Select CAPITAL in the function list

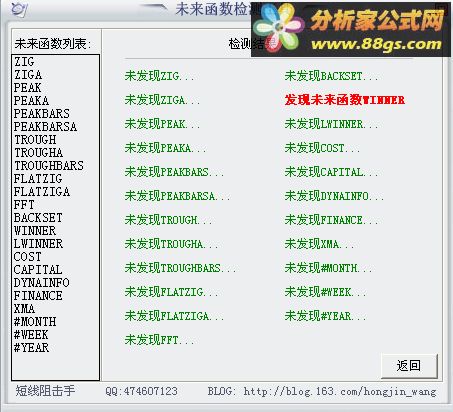pyautogui.click(x=38, y=270)
